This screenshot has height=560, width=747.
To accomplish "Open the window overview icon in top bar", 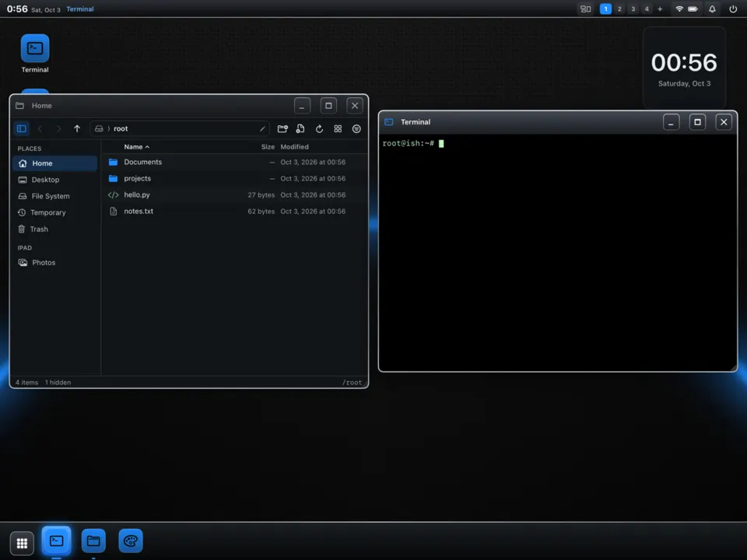I will click(585, 9).
